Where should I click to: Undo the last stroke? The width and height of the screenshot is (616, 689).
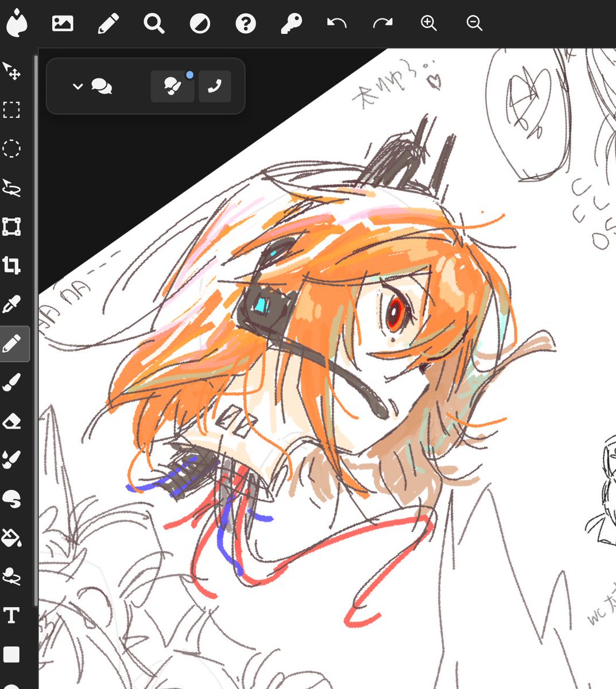pos(337,24)
